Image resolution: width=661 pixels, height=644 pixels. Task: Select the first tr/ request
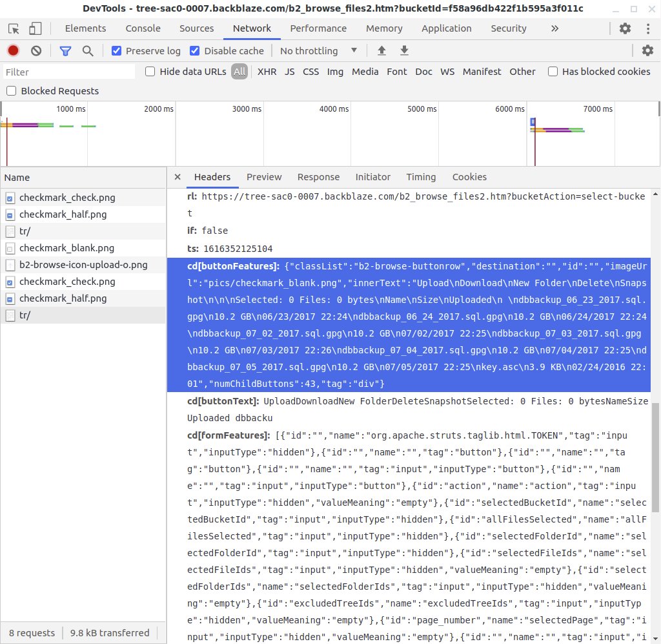click(x=83, y=231)
